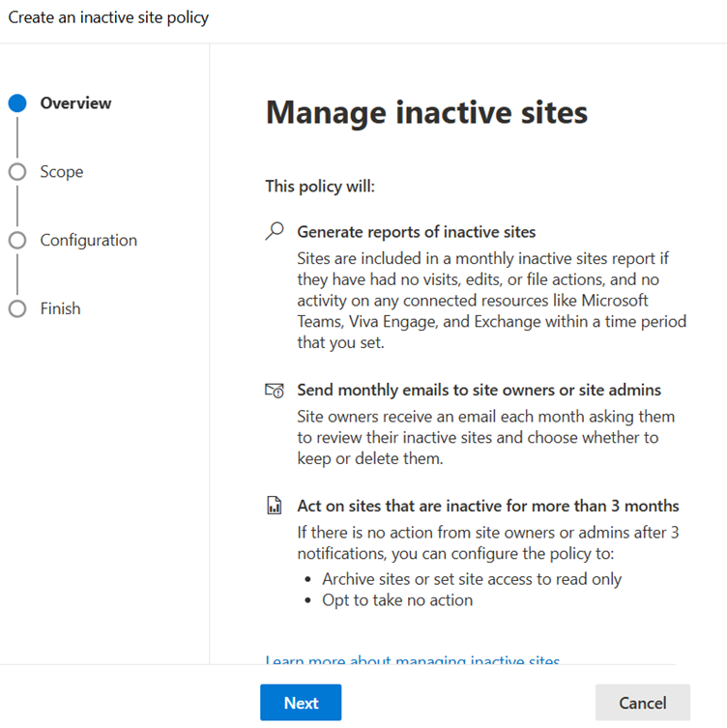727x728 pixels.
Task: Click 'Generate reports of inactive sites' heading
Action: [417, 232]
